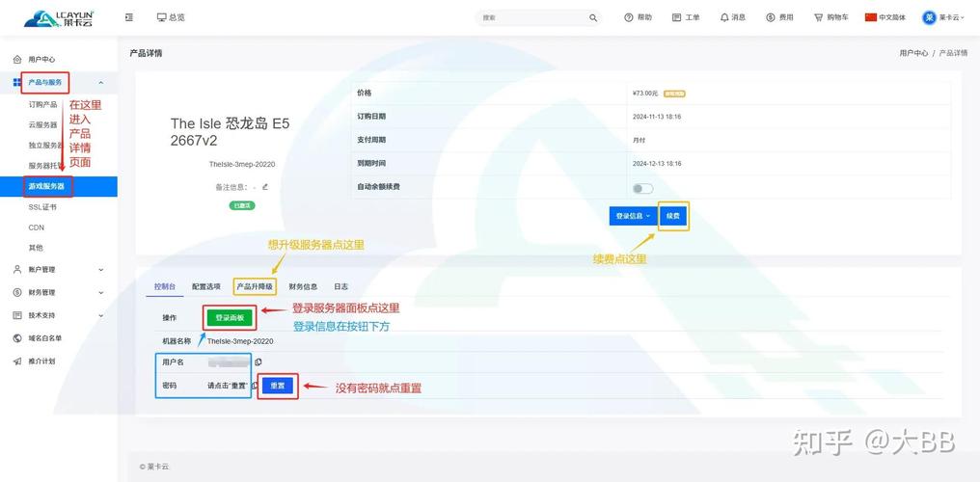Click the LCAYUN 莱卡云 logo
Viewport: 980px width, 482px height.
coord(58,18)
